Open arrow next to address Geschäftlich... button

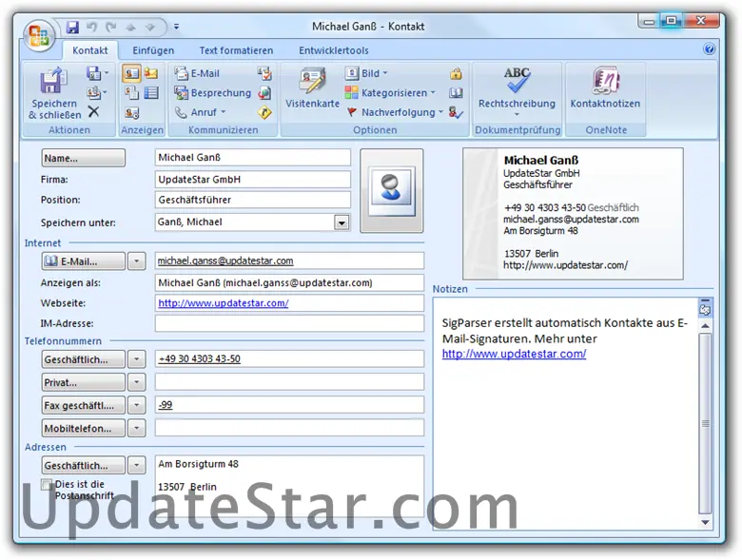[136, 466]
